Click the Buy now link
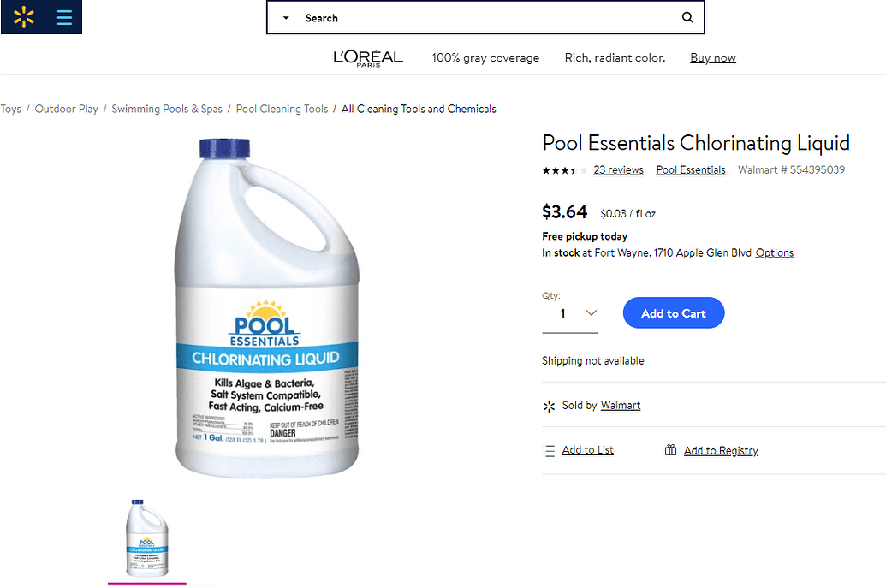The width and height of the screenshot is (886, 588). point(713,57)
